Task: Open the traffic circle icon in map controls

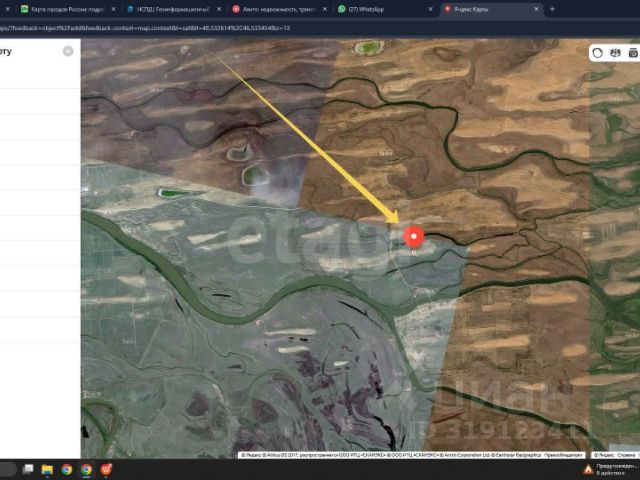Action: tap(598, 53)
